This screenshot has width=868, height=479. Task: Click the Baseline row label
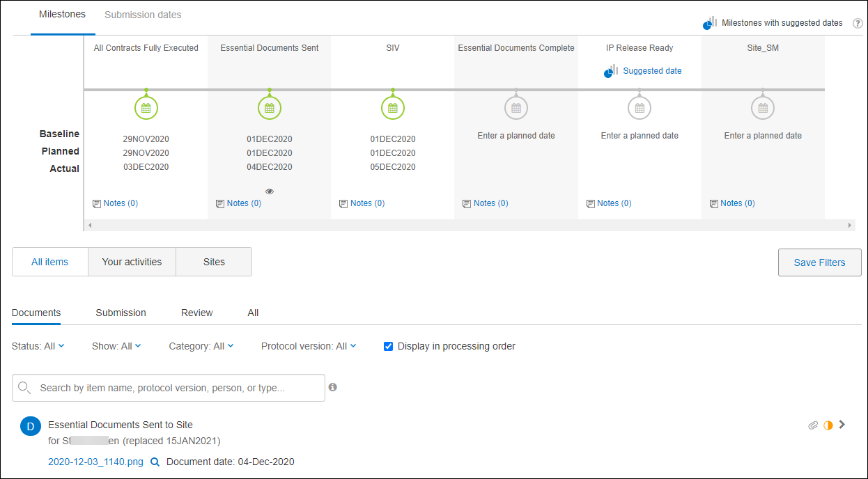(59, 134)
